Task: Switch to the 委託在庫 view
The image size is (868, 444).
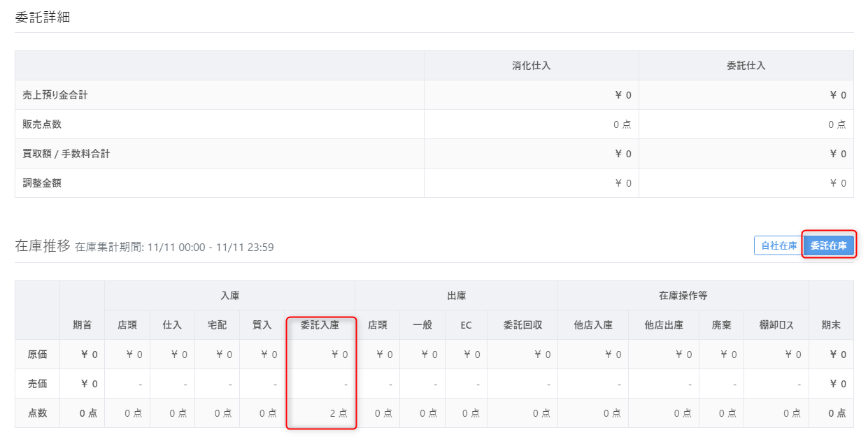Action: click(829, 245)
